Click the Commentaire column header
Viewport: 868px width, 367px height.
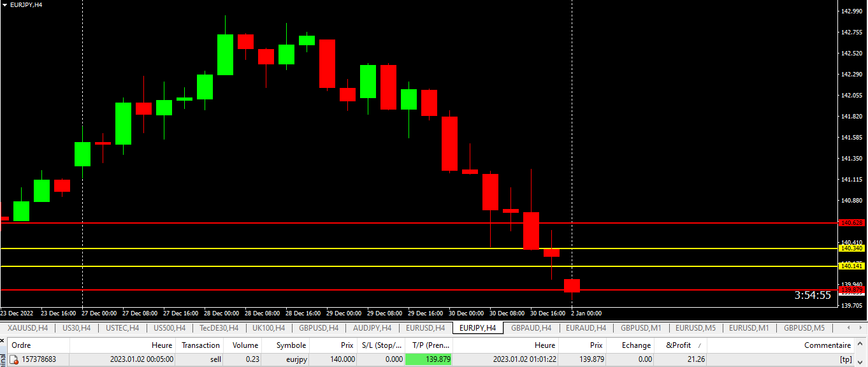point(781,345)
